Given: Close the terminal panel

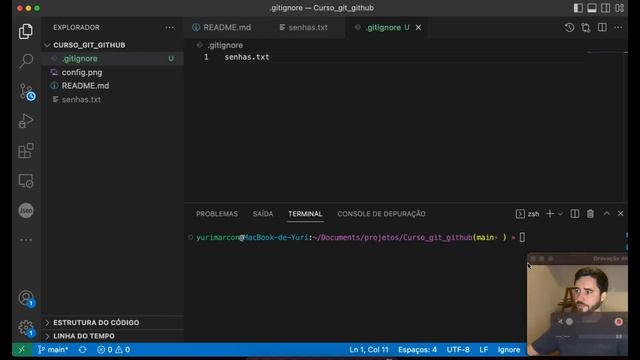Looking at the screenshot, I should (x=620, y=213).
